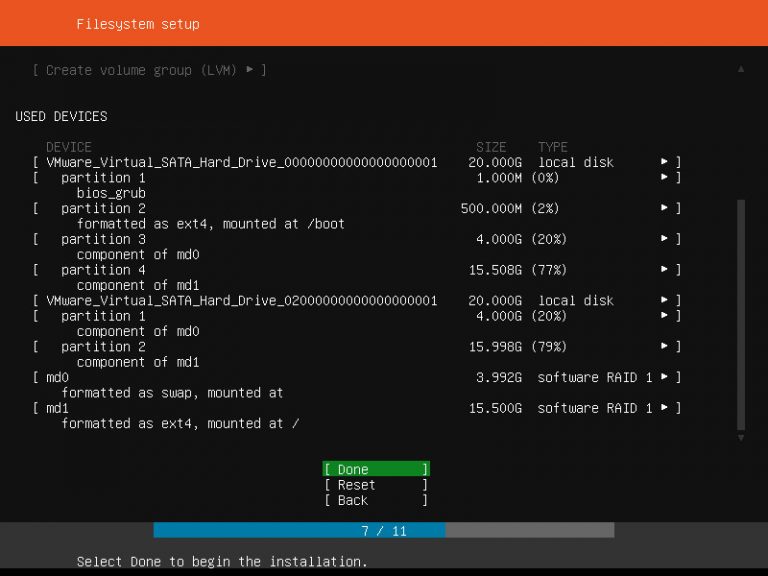Image resolution: width=768 pixels, height=576 pixels.
Task: Click the "TYPE" column header
Action: tap(553, 147)
